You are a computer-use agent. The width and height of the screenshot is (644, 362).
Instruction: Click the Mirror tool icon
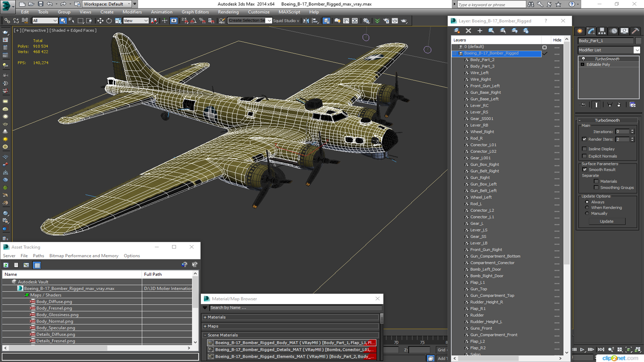306,21
